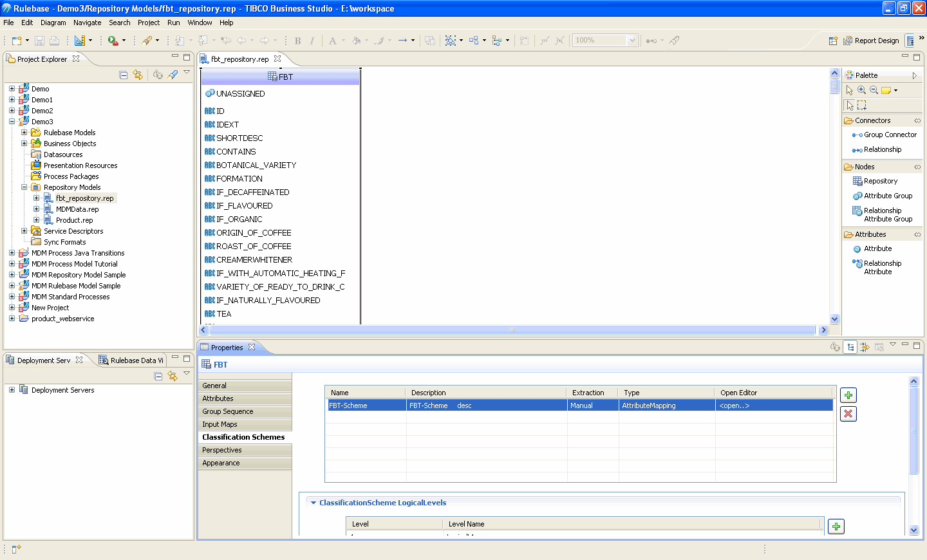This screenshot has width=927, height=560.
Task: Click the <open..> editor cell for FBT-Scheme
Action: pos(774,406)
